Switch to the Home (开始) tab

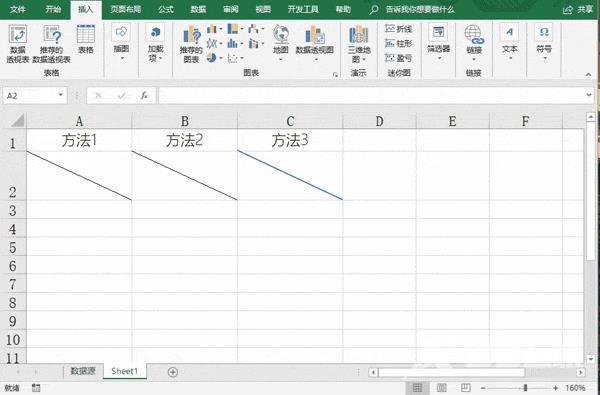point(53,9)
